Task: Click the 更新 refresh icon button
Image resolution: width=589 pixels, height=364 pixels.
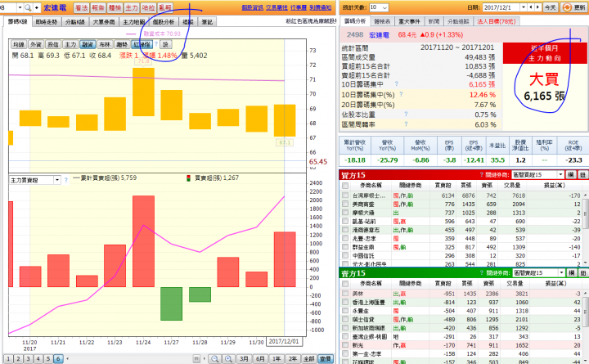Action: coord(573,7)
